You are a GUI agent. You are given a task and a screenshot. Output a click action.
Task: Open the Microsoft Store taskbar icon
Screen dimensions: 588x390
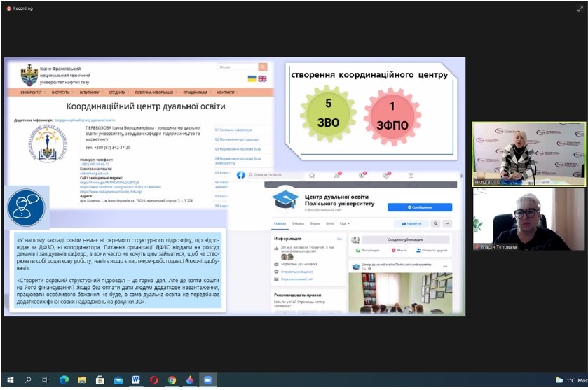[100, 379]
